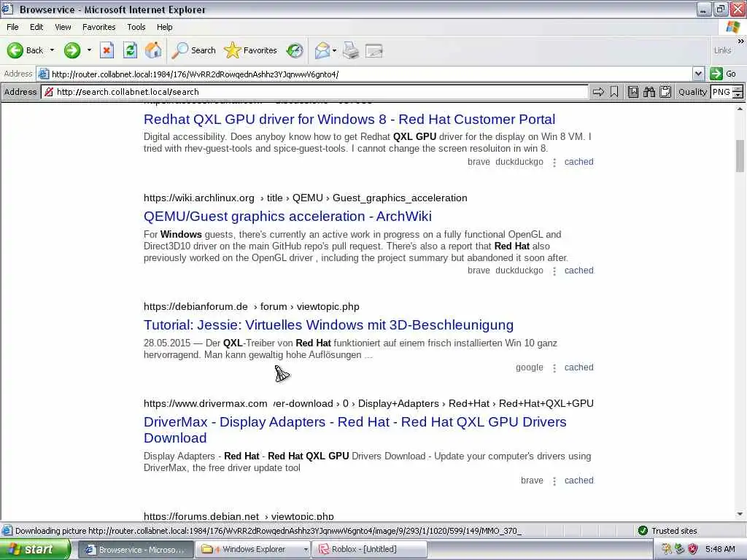Open the Favorites star button
This screenshot has width=747, height=560.
coord(251,50)
